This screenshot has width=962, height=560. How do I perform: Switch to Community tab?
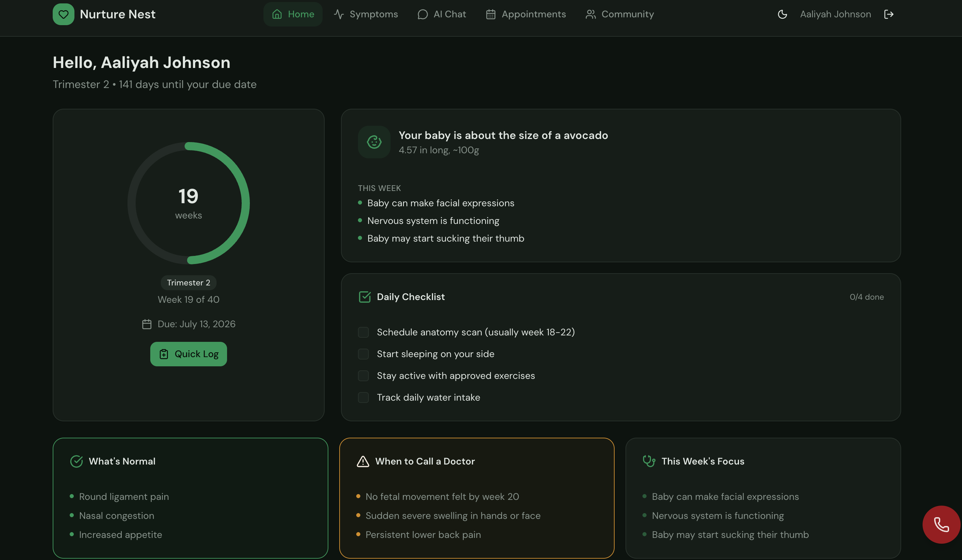(x=620, y=14)
